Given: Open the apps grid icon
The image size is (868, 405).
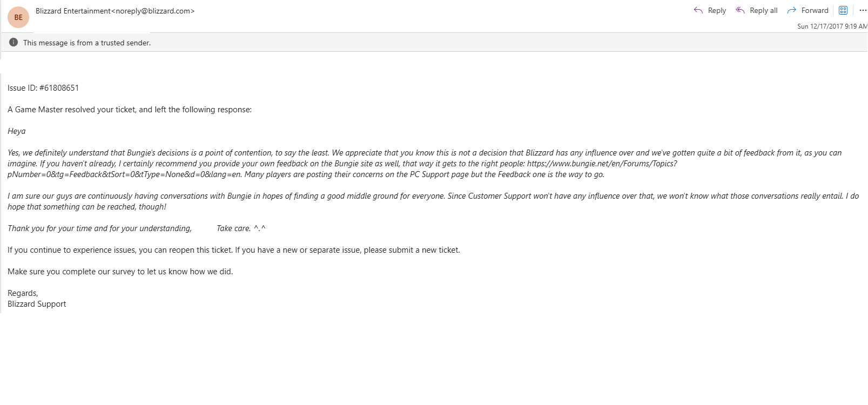Looking at the screenshot, I should coord(843,10).
